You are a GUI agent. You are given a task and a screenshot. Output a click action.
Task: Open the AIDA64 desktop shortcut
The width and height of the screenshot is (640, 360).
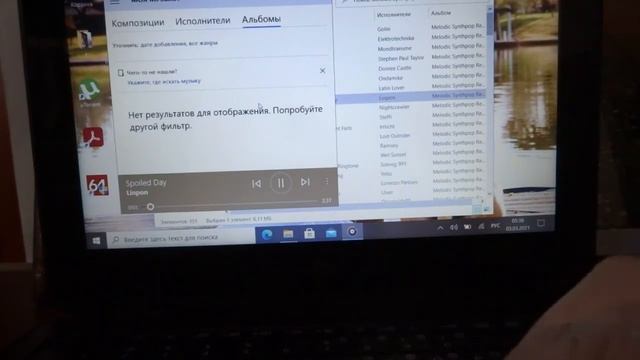tap(97, 185)
